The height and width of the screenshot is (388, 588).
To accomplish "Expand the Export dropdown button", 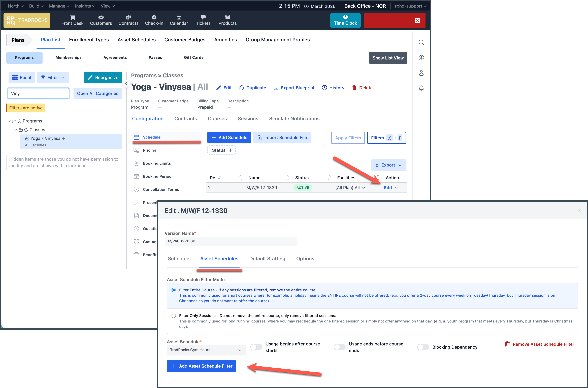I will (x=388, y=165).
